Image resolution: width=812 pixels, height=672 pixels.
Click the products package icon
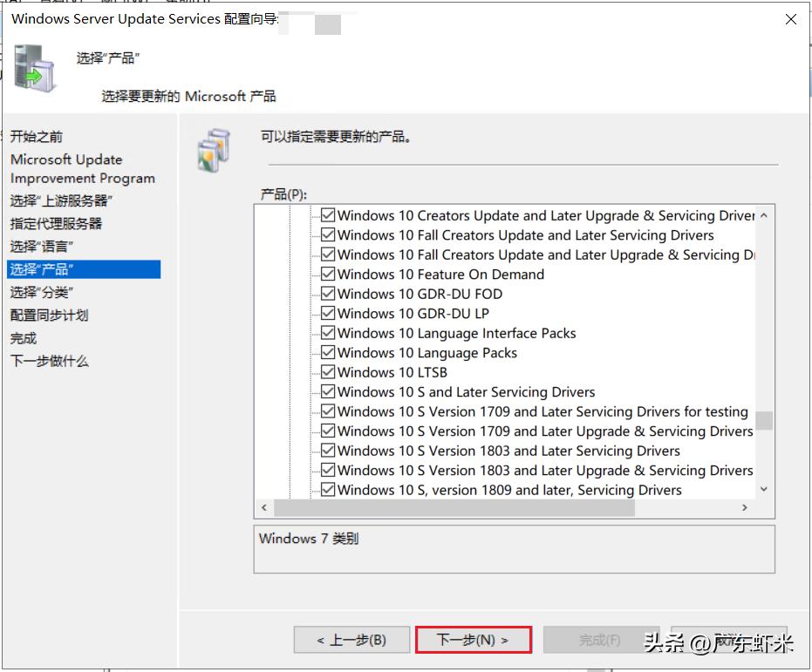(214, 150)
